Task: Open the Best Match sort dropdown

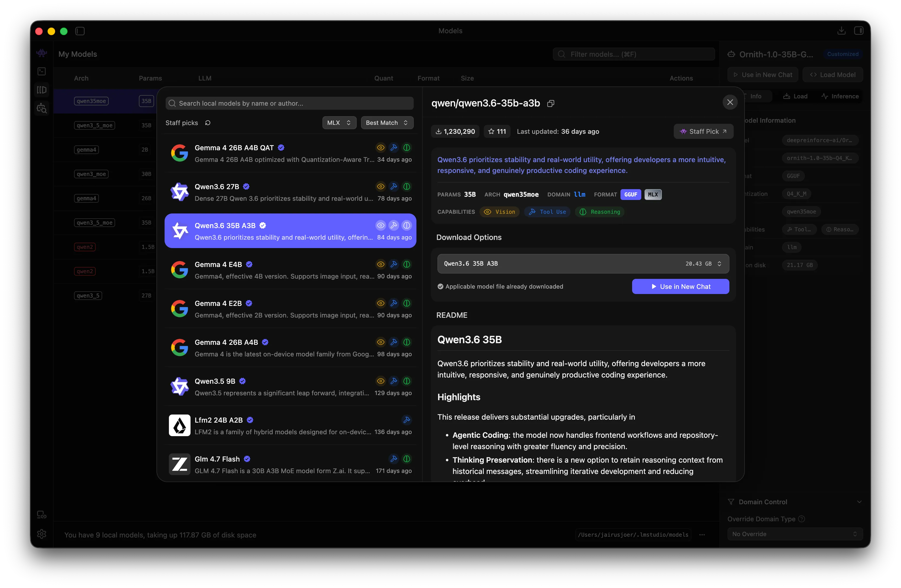Action: (x=387, y=123)
